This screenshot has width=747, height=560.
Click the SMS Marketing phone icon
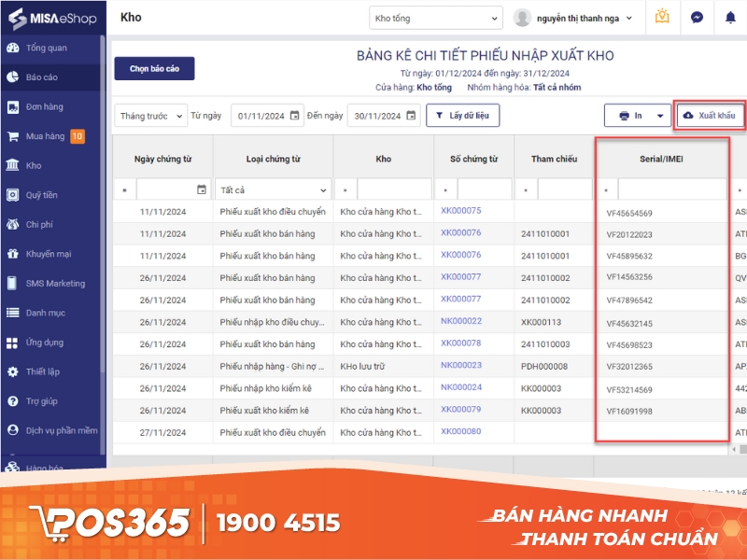13,283
